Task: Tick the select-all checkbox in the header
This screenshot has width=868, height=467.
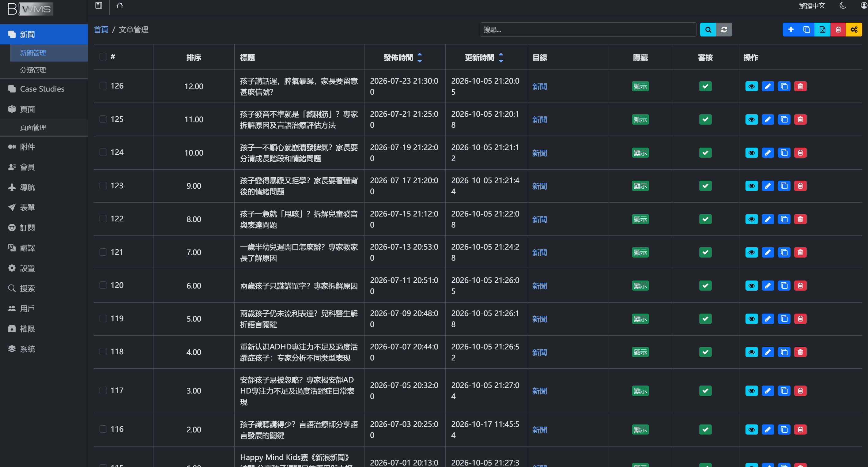Action: tap(103, 57)
